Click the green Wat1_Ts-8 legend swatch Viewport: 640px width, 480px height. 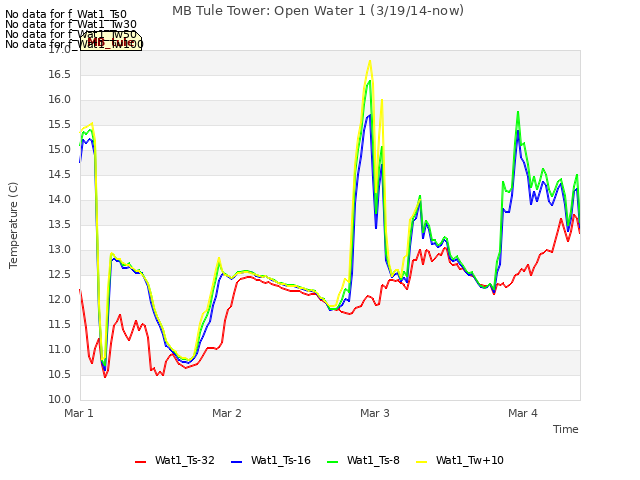333,462
